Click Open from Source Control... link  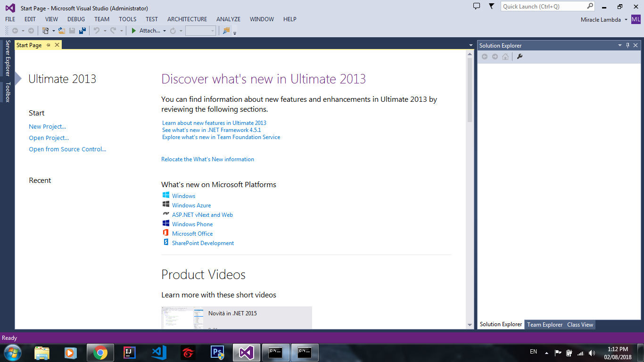coord(67,149)
